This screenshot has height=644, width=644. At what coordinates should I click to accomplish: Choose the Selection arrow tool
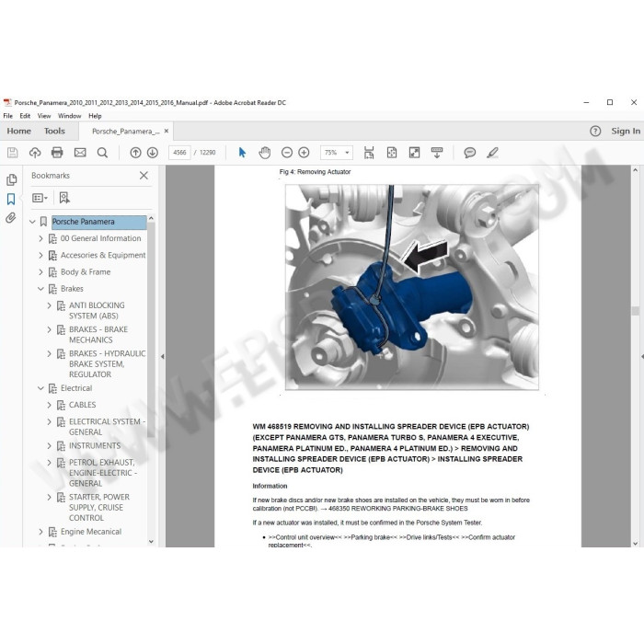242,153
